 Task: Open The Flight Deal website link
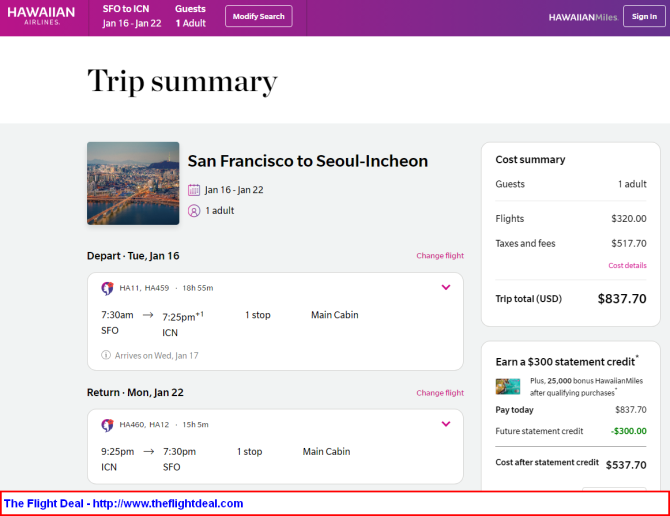coord(123,504)
